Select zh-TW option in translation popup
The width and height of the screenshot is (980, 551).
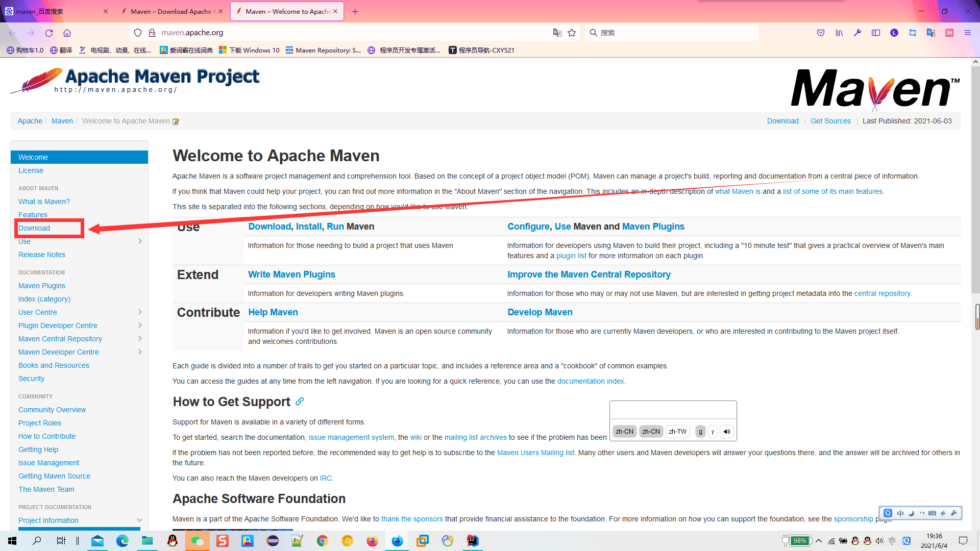(677, 432)
